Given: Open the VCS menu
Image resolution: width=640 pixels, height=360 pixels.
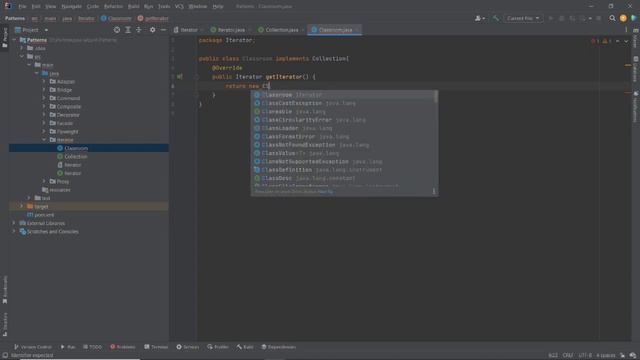Looking at the screenshot, I should coord(179,7).
